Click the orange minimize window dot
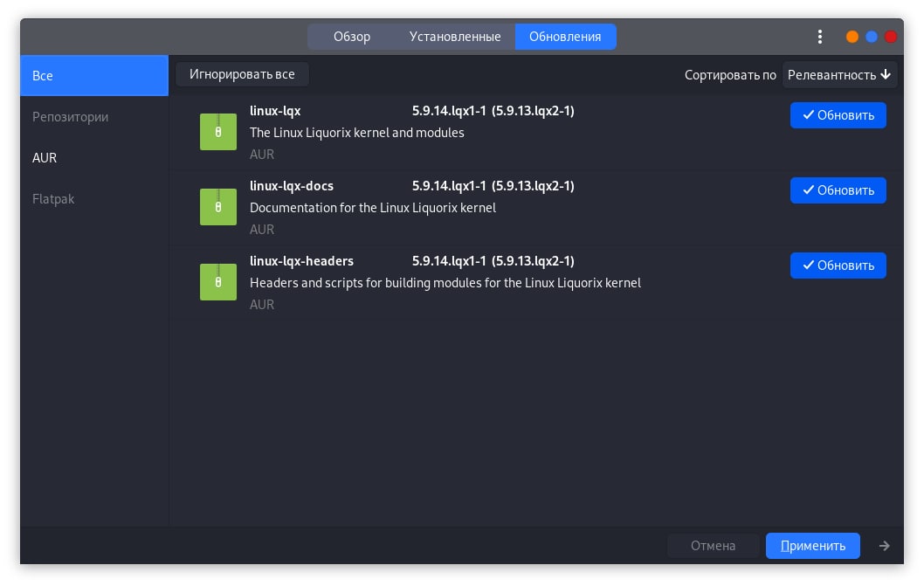Viewport: 924px width, 586px height. pos(852,37)
